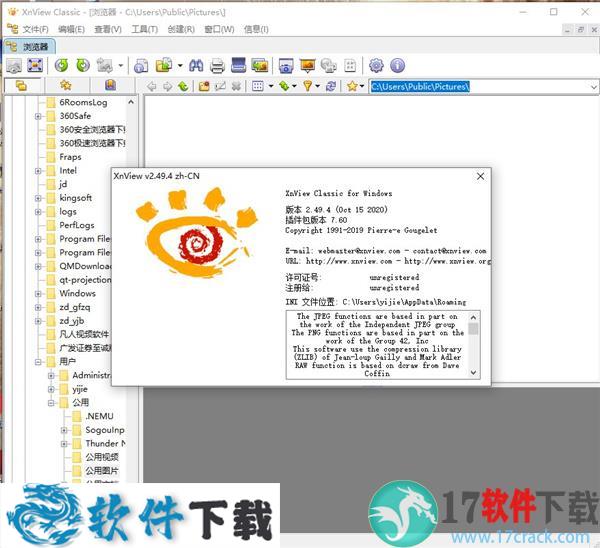Click the folder tree scroll-up arrow
Screen dimensions: 600x548
point(131,102)
